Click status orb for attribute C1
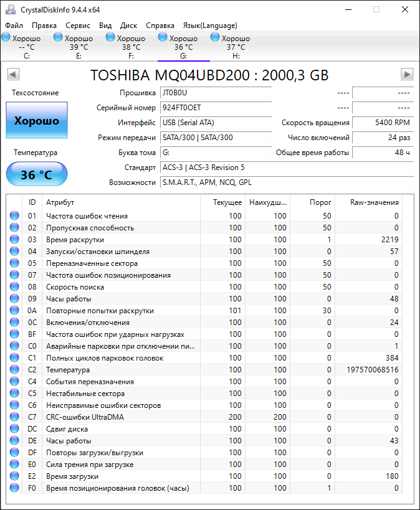Viewport: 420px width, 510px height. tap(14, 357)
